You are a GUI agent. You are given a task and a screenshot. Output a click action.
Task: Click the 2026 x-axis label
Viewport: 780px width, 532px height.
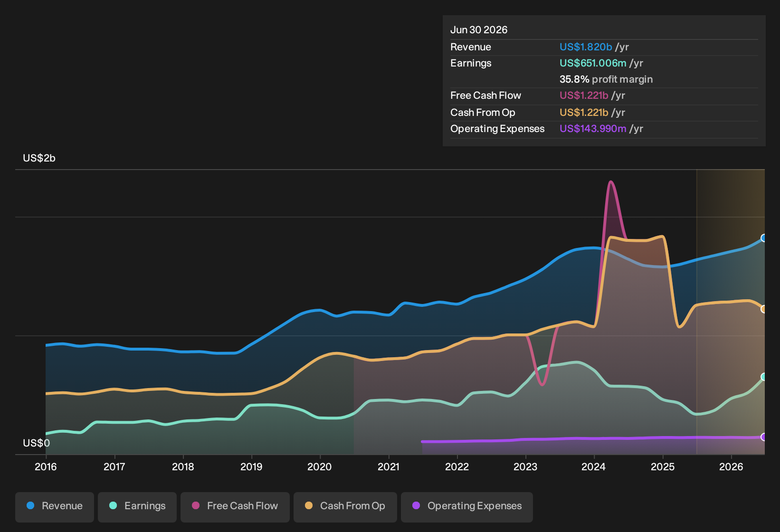pos(731,467)
